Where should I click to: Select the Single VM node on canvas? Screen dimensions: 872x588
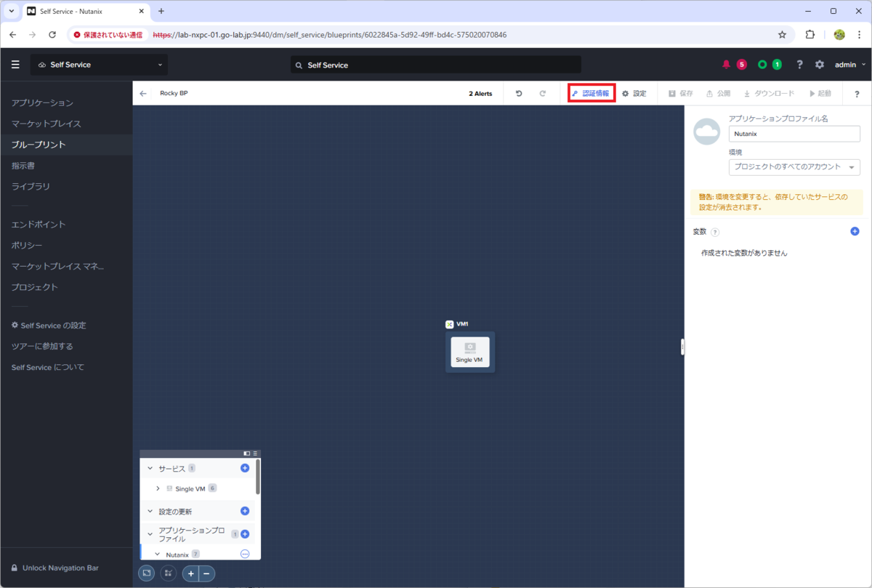tap(470, 352)
